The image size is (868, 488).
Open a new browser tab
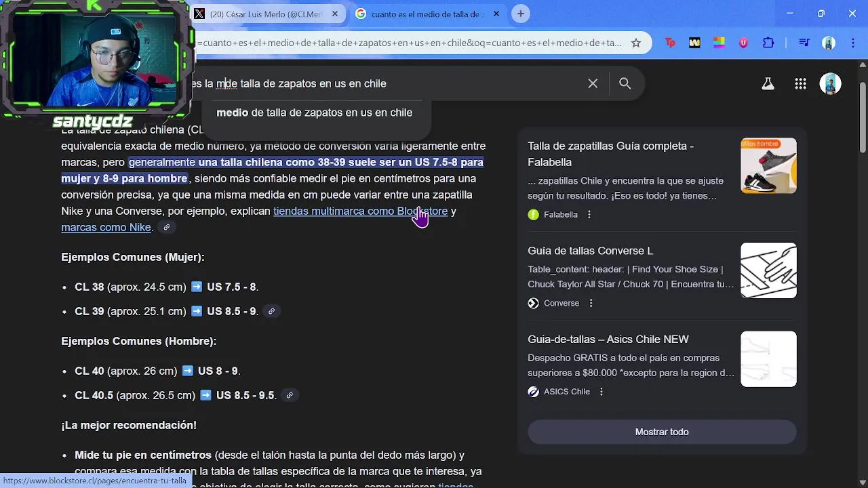coord(521,14)
